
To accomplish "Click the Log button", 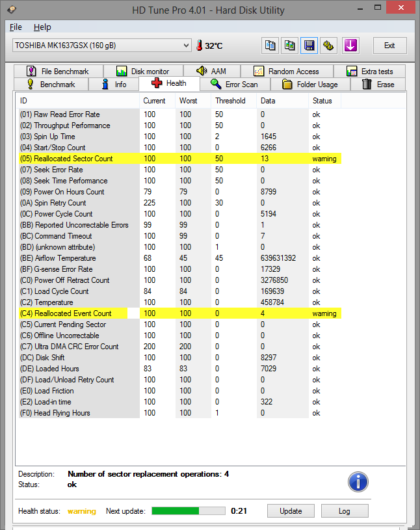I will coord(345,510).
